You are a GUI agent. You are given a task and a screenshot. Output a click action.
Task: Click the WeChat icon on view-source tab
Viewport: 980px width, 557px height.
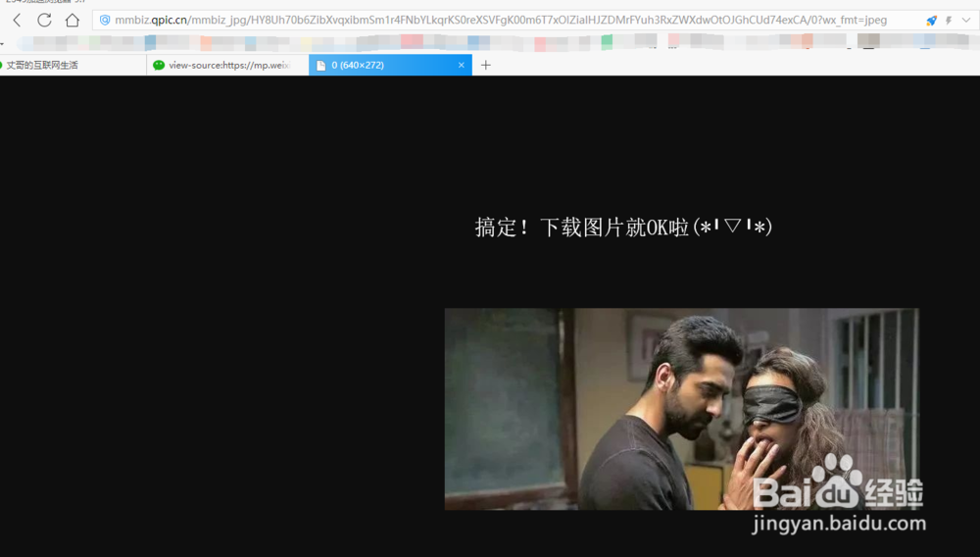tap(159, 65)
